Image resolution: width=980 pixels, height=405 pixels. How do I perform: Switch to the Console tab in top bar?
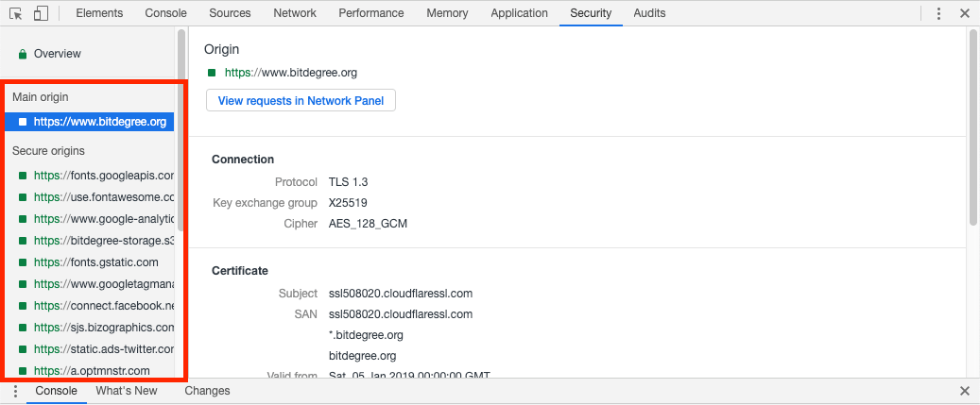click(x=165, y=13)
